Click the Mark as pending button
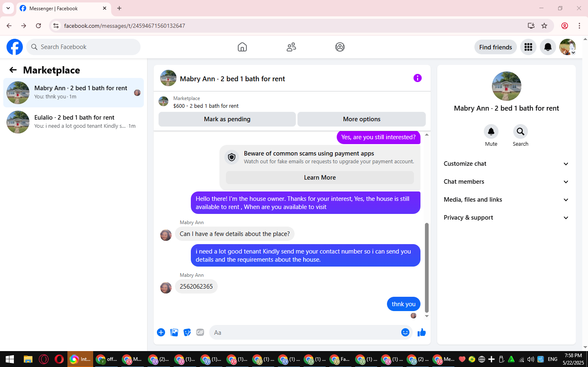The height and width of the screenshot is (367, 588). (x=227, y=119)
